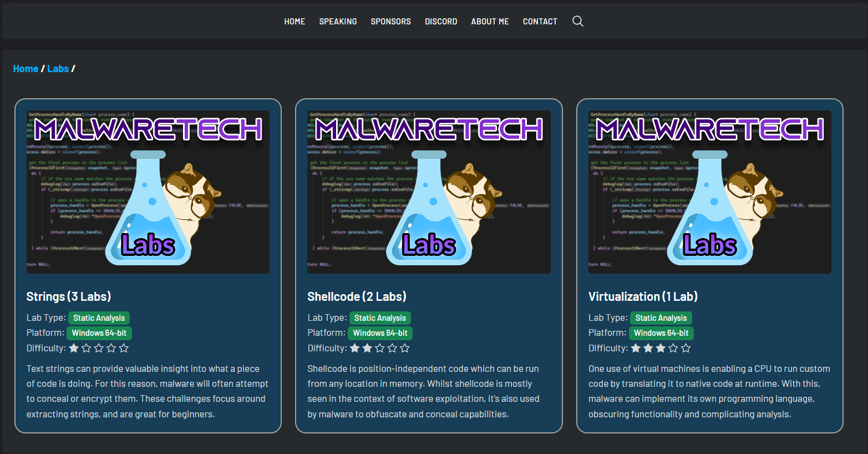Click the first filled star on Strings card
868x454 pixels.
[74, 348]
